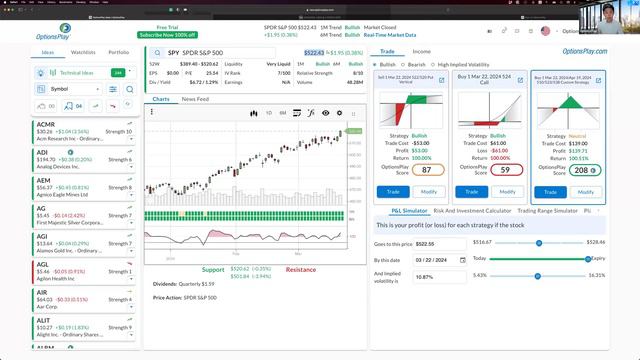Filter by the green uptrend arrow icon
The height and width of the screenshot is (360, 640).
(x=96, y=106)
